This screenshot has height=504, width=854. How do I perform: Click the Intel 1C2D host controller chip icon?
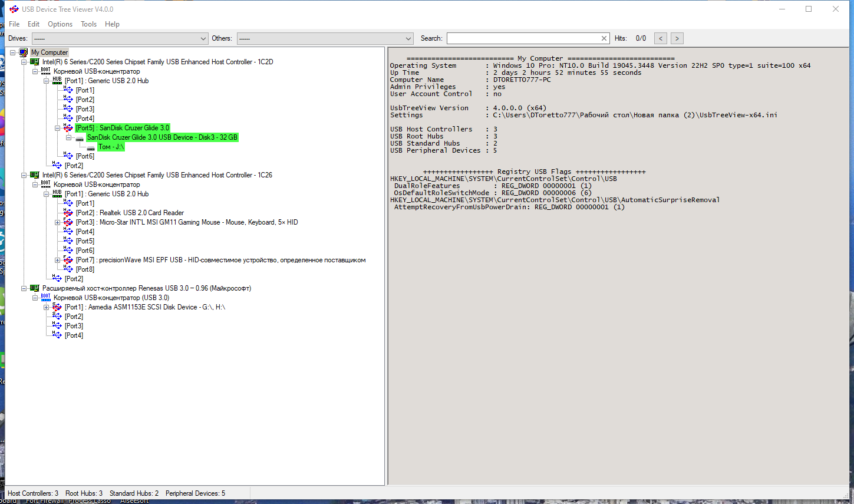(x=35, y=62)
